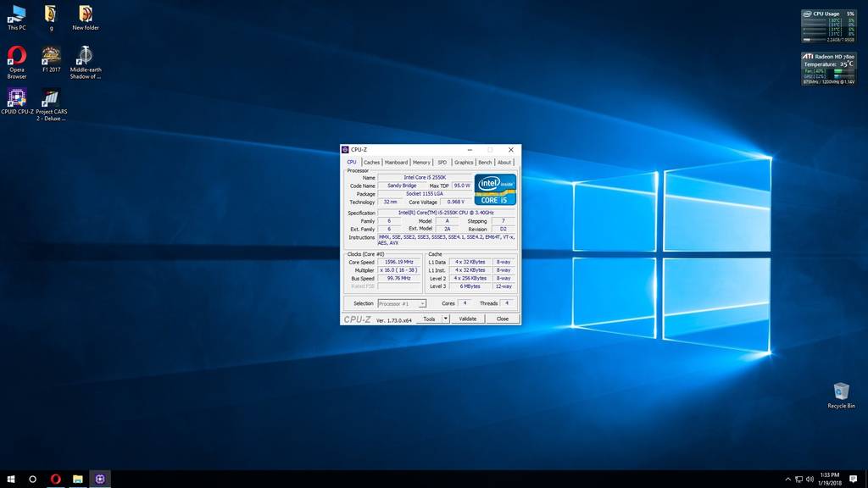Viewport: 868px width, 488px height.
Task: Open the volume speaker icon in system tray
Action: click(809, 479)
